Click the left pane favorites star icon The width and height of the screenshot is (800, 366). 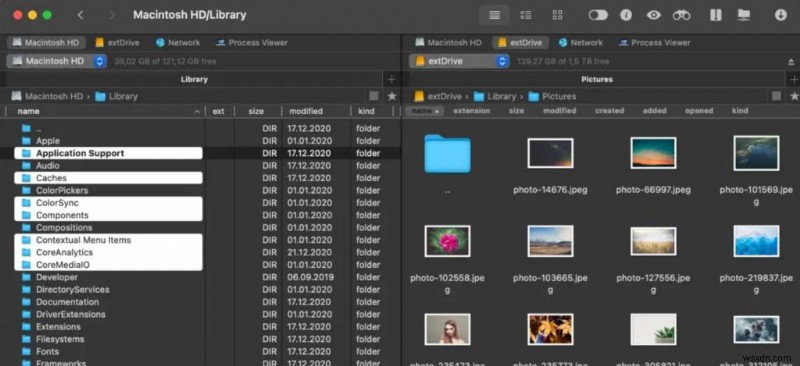(392, 96)
